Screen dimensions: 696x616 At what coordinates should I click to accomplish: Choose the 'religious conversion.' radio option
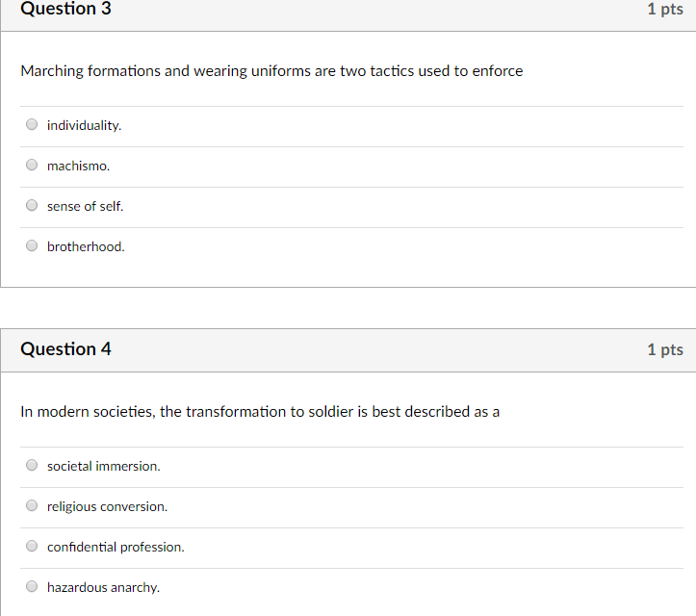tap(32, 505)
